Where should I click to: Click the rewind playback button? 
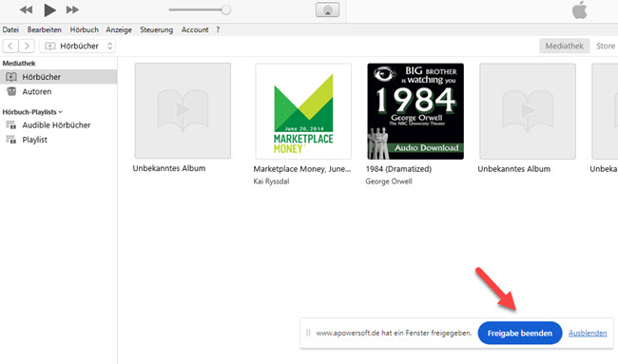26,10
